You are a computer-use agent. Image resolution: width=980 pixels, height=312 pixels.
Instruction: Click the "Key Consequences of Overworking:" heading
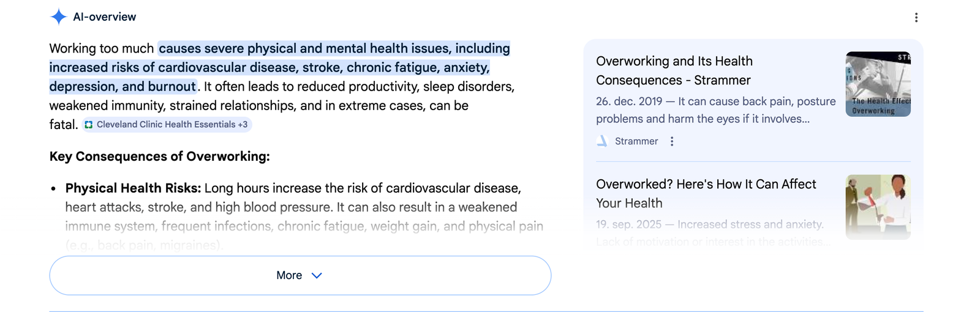pos(159,157)
